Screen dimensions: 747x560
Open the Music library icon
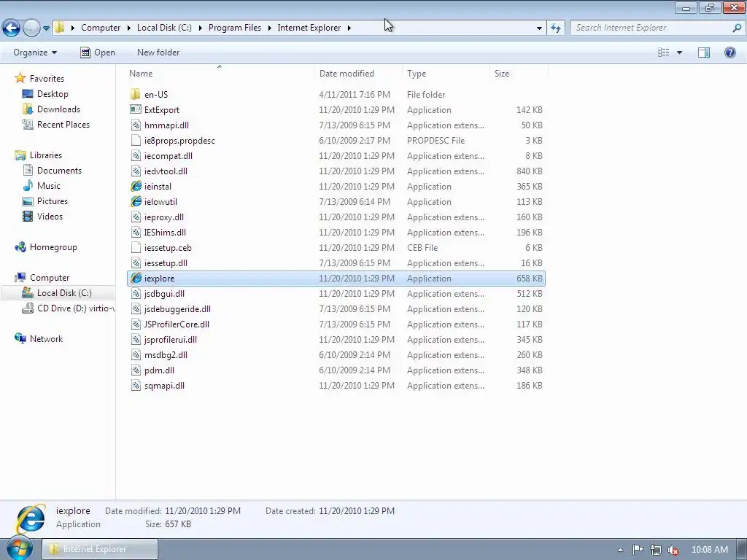point(28,186)
